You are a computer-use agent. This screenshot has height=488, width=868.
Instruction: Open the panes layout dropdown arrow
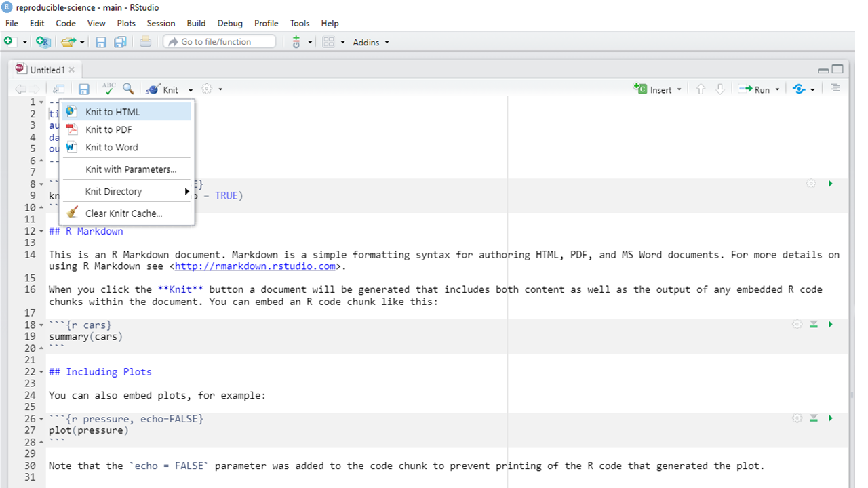point(343,42)
